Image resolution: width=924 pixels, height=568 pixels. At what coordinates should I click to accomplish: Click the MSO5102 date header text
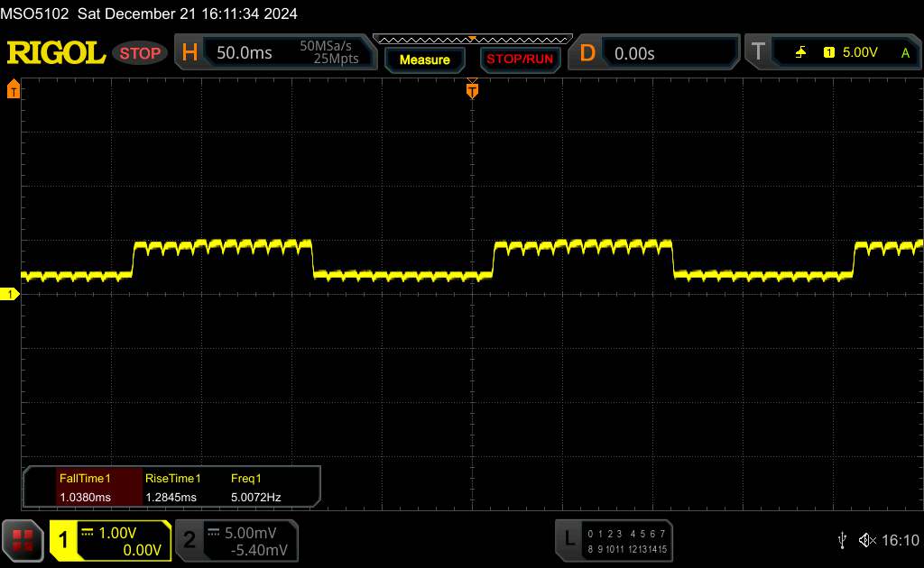point(149,14)
